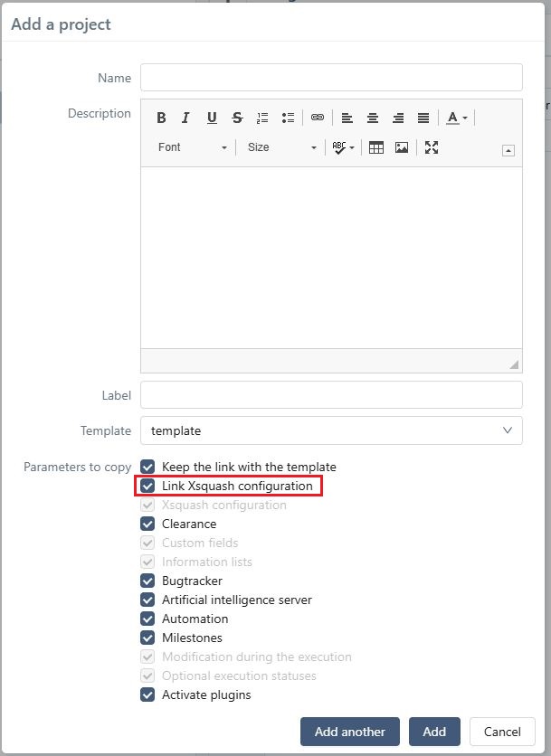Insert an image into the description
Screen dimensions: 551x756
coord(402,147)
